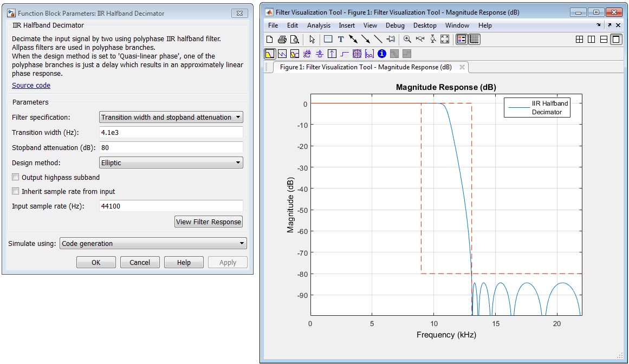Open the File menu
Screen dimensions: 629x364
(x=273, y=25)
